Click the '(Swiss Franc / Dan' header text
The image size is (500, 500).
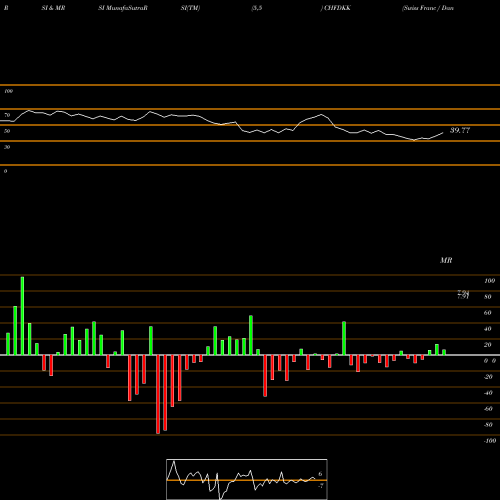tap(428, 8)
